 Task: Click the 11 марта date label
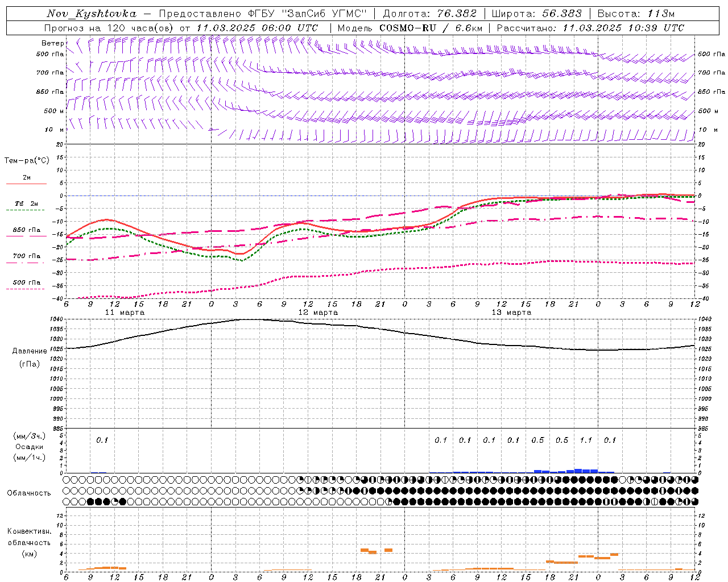[125, 313]
